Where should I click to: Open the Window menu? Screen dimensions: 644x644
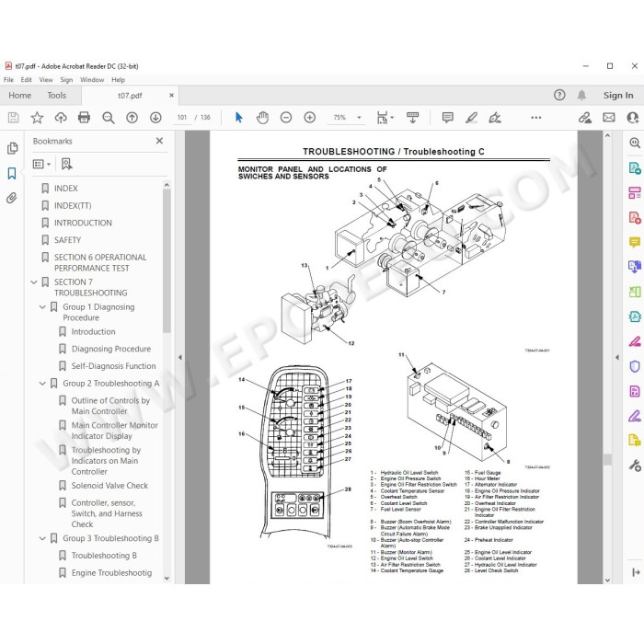tap(92, 80)
